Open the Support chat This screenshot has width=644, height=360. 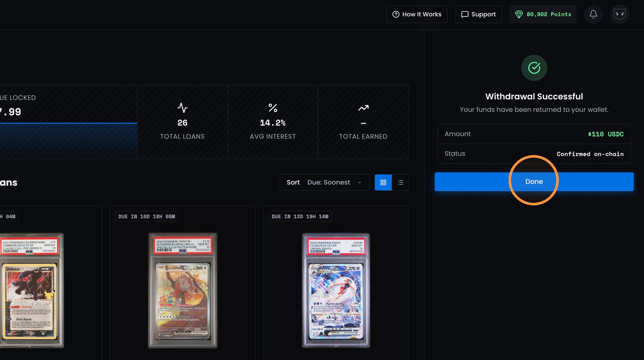tap(478, 15)
